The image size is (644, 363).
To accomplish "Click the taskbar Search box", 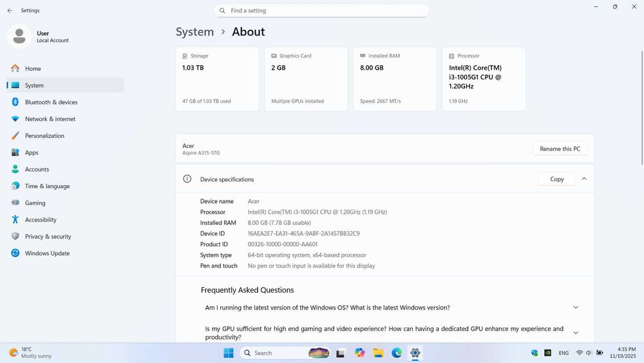I will tap(285, 353).
